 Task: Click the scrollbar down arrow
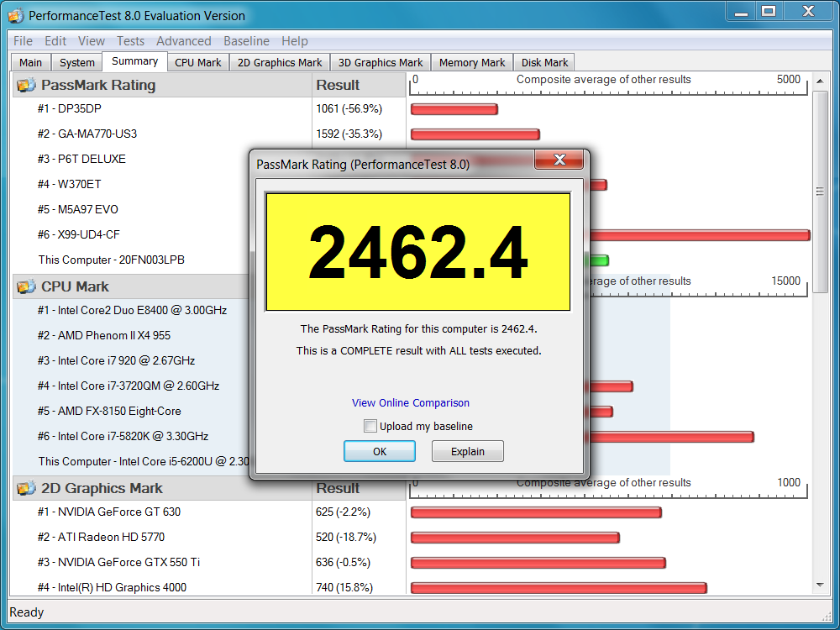[820, 585]
